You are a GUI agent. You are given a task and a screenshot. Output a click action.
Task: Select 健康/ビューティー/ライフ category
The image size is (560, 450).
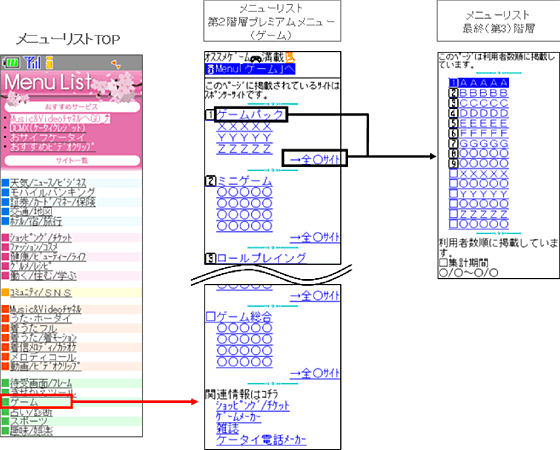tap(48, 256)
